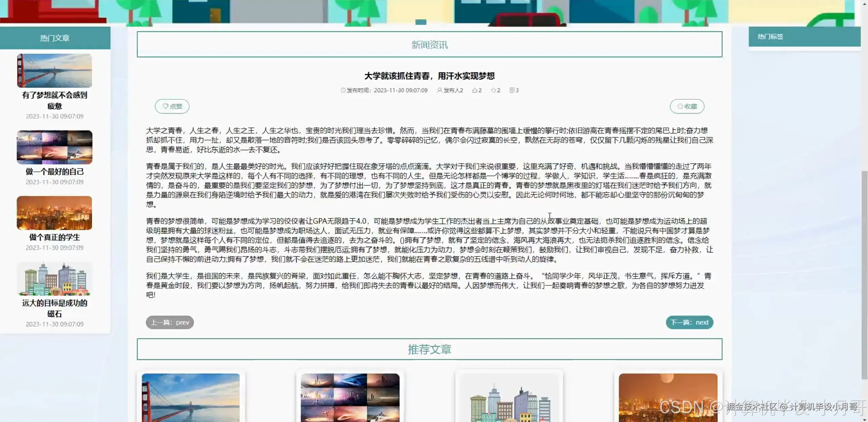868x422 pixels.
Task: Click the article title 大学就该抓住青春
Action: [431, 76]
